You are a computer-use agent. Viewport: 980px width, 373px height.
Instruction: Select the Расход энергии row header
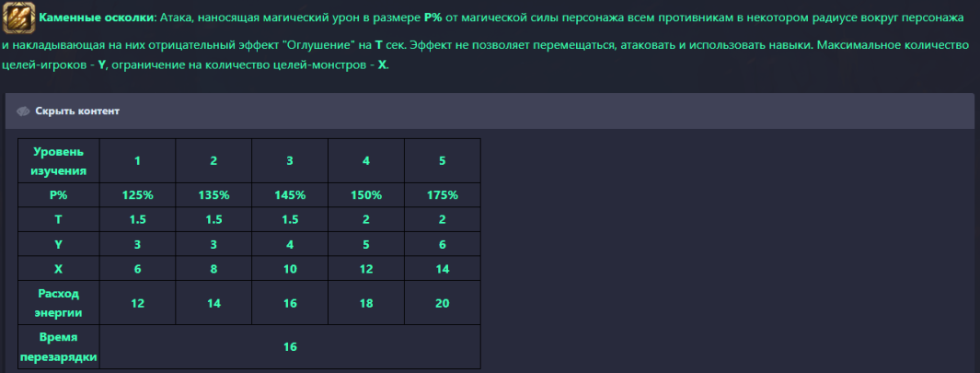point(59,303)
